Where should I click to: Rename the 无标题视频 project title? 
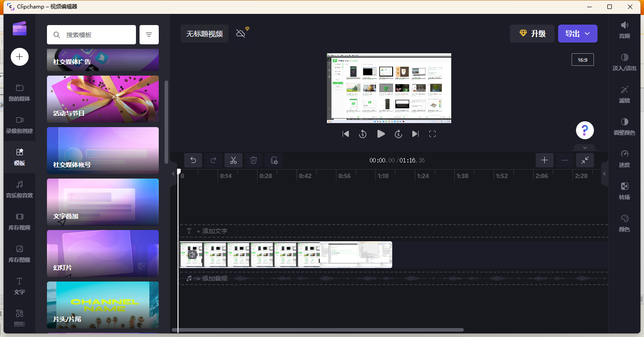point(204,34)
